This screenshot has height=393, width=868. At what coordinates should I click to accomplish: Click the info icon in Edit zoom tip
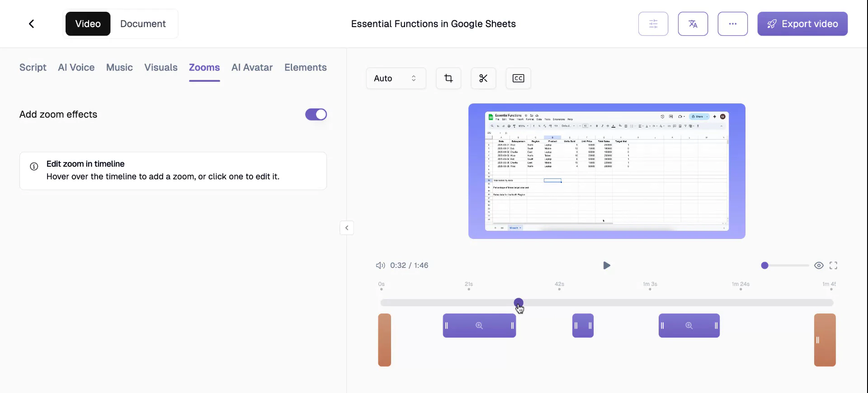pyautogui.click(x=34, y=166)
